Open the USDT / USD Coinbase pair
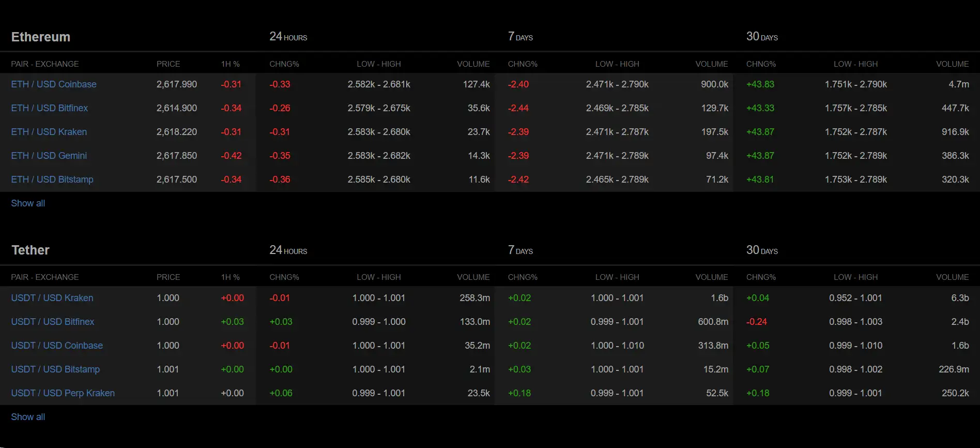The width and height of the screenshot is (980, 448). (x=57, y=346)
